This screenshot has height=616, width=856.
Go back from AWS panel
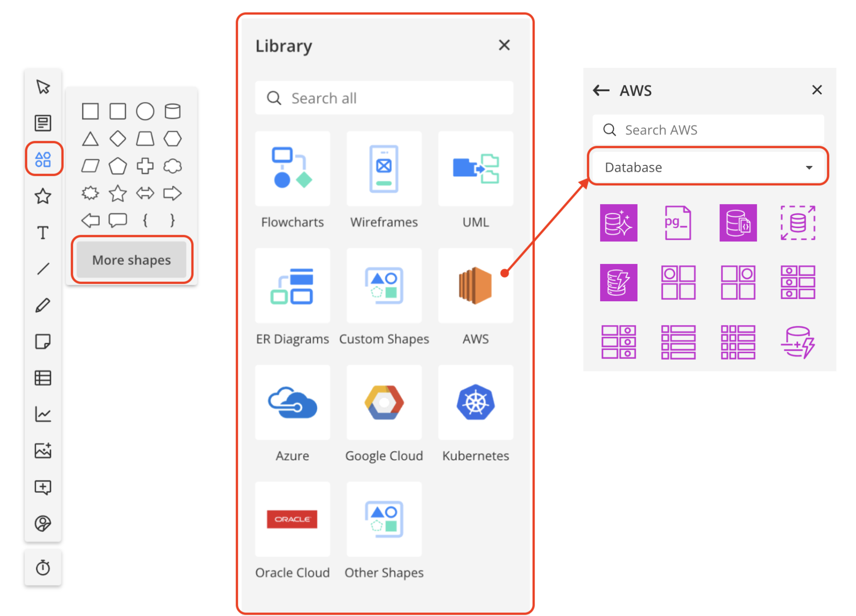point(601,90)
